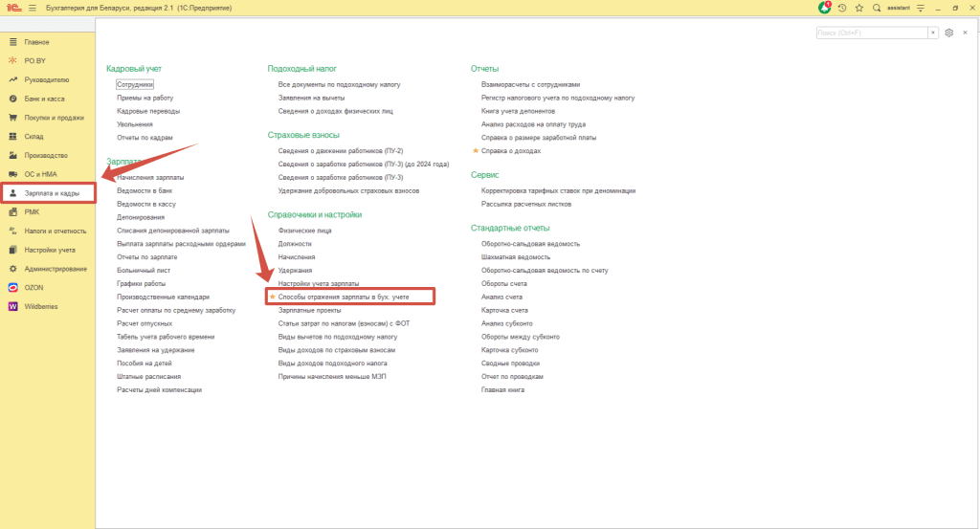Image resolution: width=980 pixels, height=529 pixels.
Task: Click the Производство sidebar icon
Action: 12,155
